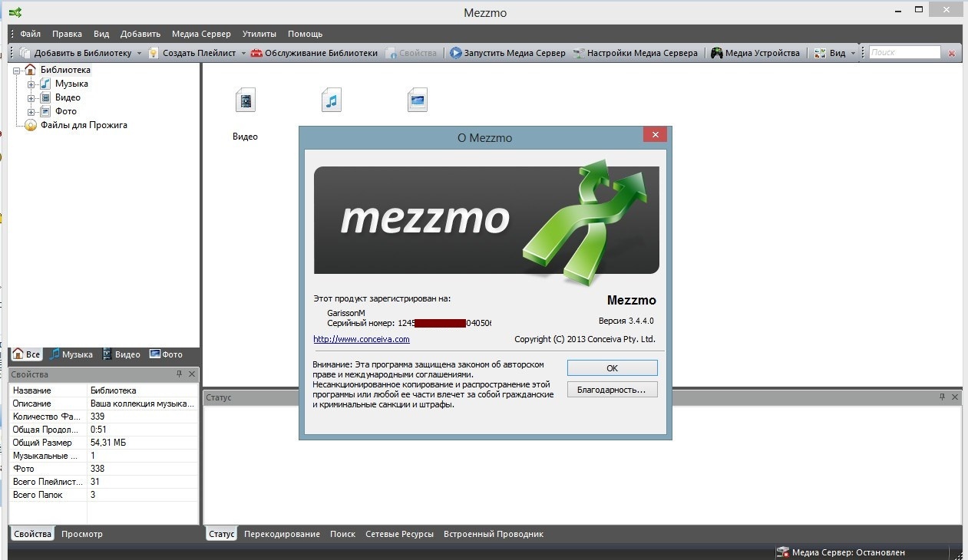Select the Музыка node in library tree
Image resolution: width=968 pixels, height=560 pixels.
tap(71, 84)
